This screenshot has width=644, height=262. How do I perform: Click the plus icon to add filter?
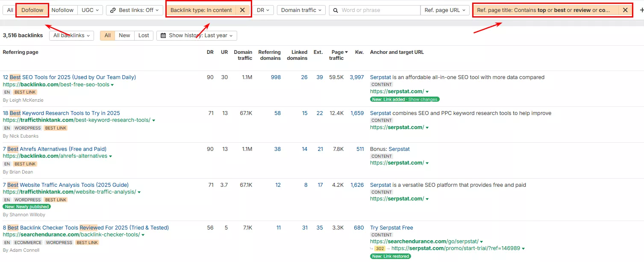pos(641,10)
